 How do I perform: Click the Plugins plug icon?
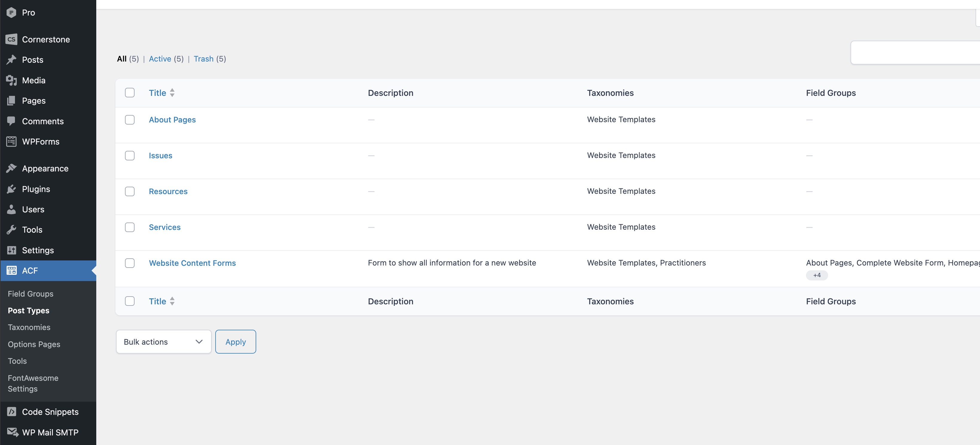pyautogui.click(x=11, y=189)
